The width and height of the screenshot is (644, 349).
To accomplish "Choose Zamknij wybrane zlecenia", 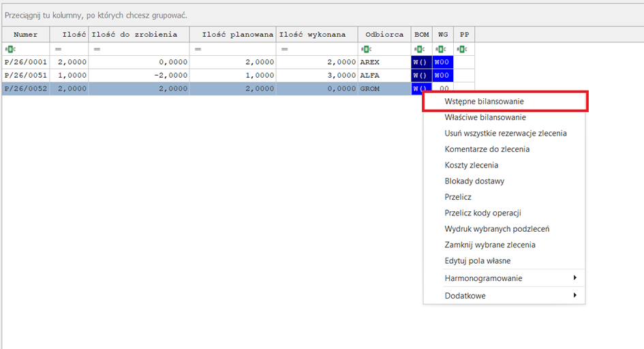I will click(489, 245).
